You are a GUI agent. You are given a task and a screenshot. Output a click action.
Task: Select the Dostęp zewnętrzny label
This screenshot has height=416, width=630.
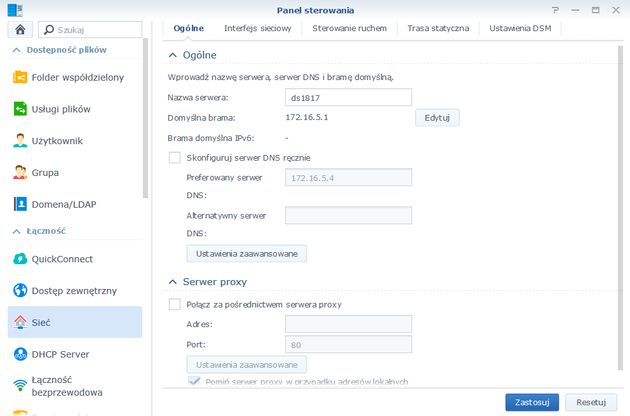74,291
